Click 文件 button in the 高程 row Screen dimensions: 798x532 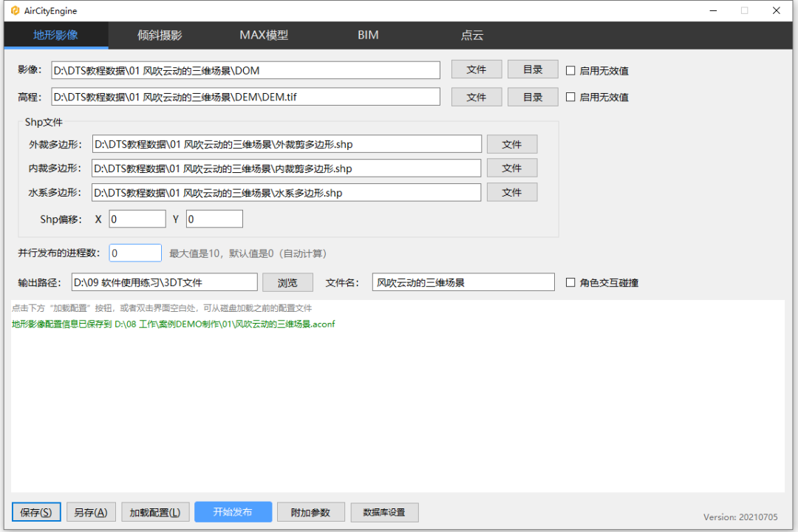pyautogui.click(x=477, y=97)
